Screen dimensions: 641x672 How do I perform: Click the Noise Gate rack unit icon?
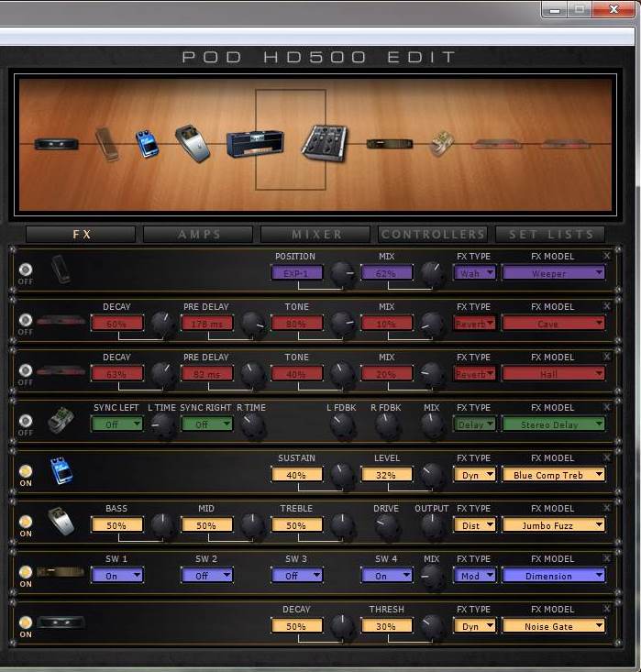[x=61, y=622]
